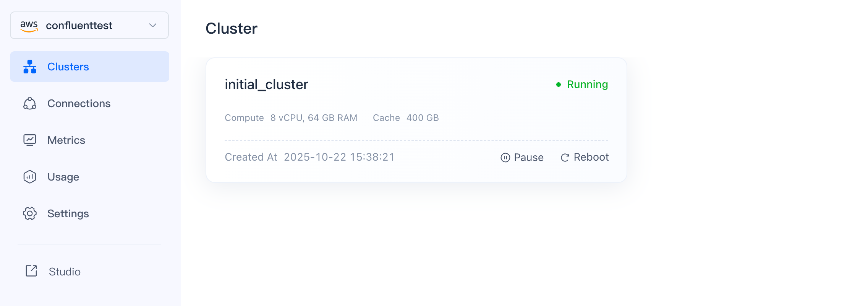Click the Usage hexagon icon
Viewport: 868px width, 306px height.
[30, 177]
